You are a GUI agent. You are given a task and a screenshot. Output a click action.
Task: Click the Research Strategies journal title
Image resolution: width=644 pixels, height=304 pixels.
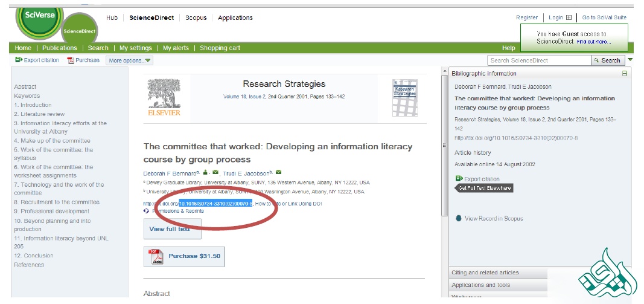[x=284, y=84]
